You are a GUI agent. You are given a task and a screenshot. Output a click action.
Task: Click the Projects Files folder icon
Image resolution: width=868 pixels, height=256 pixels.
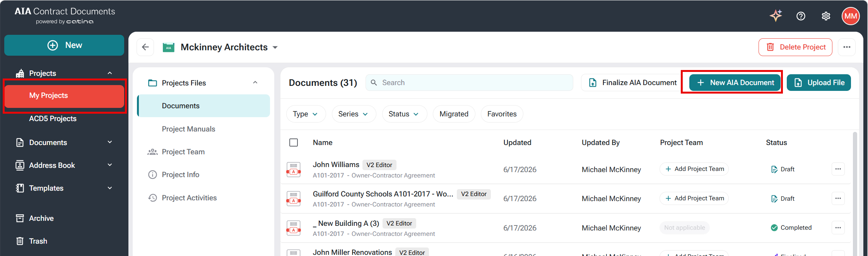152,83
